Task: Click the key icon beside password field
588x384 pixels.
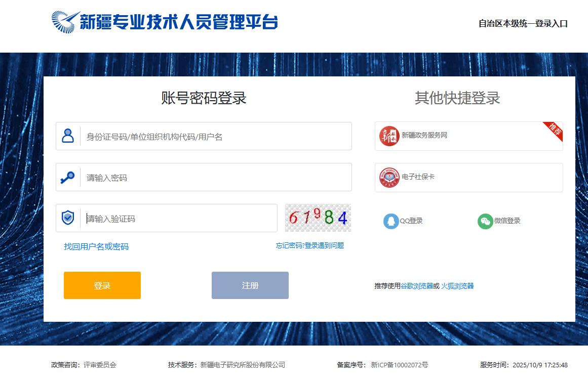Action: click(67, 177)
